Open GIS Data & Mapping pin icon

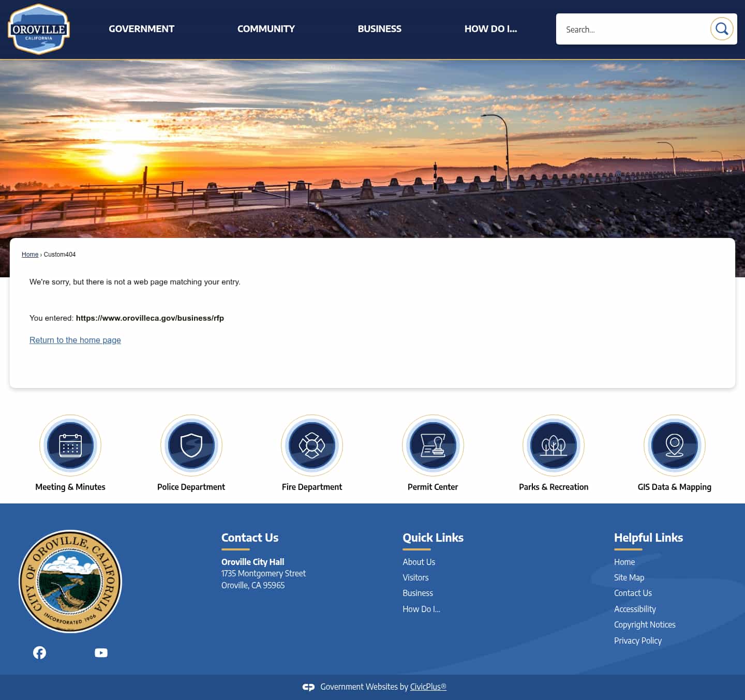[x=674, y=445]
